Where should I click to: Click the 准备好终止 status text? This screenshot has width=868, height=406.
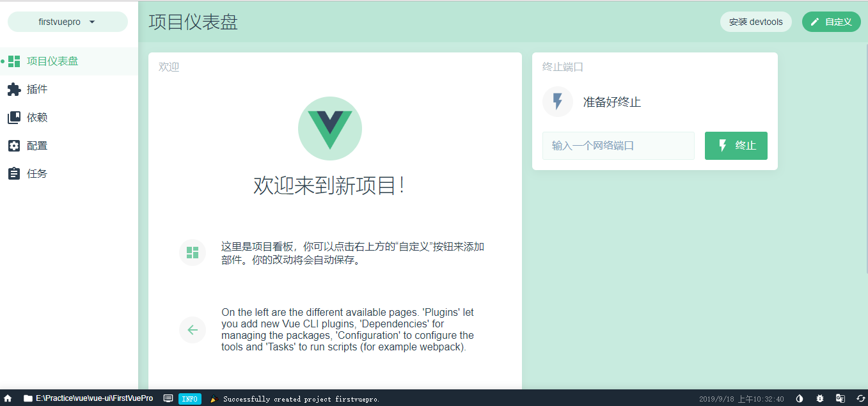612,102
